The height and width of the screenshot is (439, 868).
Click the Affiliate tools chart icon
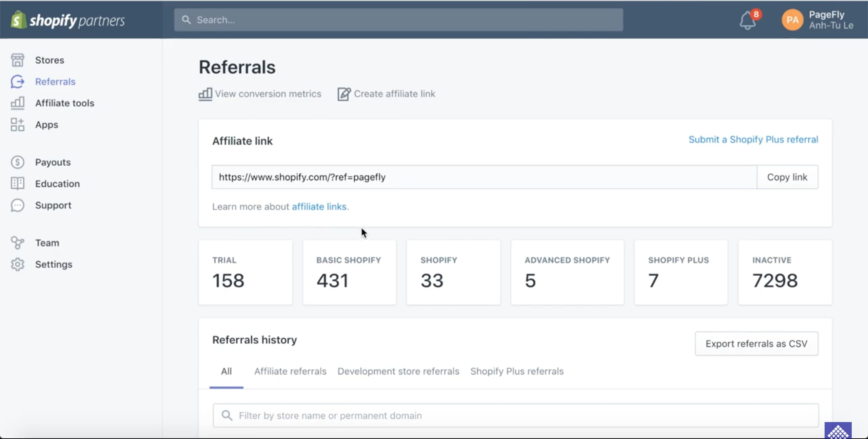tap(17, 103)
